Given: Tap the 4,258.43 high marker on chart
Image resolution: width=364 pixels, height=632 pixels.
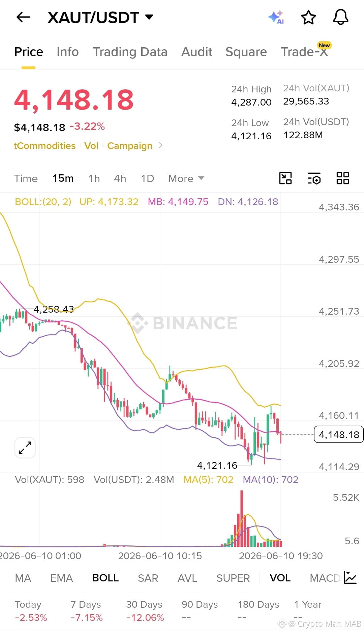Looking at the screenshot, I should [54, 309].
